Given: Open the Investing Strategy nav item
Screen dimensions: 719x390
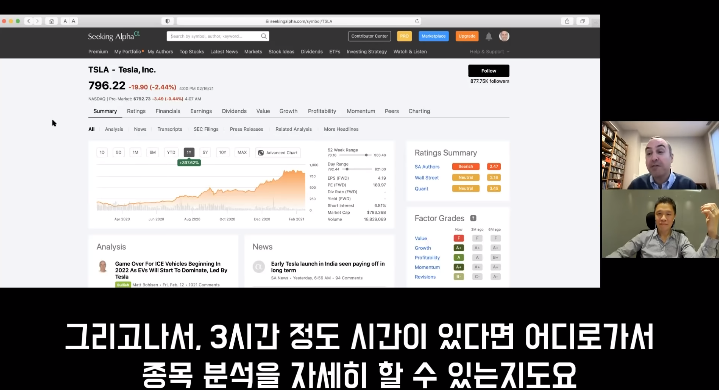Looking at the screenshot, I should 367,52.
